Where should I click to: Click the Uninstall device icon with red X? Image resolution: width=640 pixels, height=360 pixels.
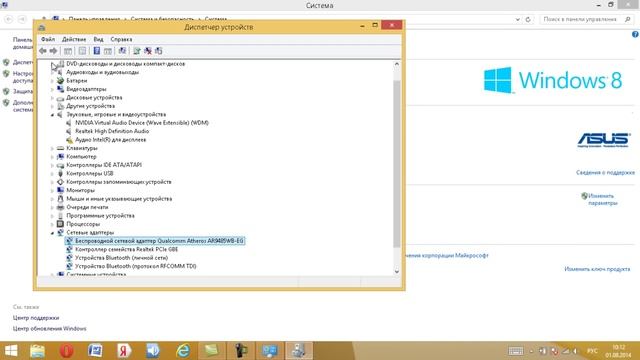point(148,51)
